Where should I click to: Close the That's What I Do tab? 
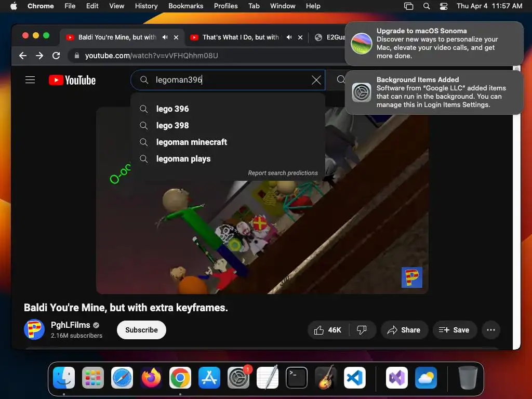pos(300,37)
